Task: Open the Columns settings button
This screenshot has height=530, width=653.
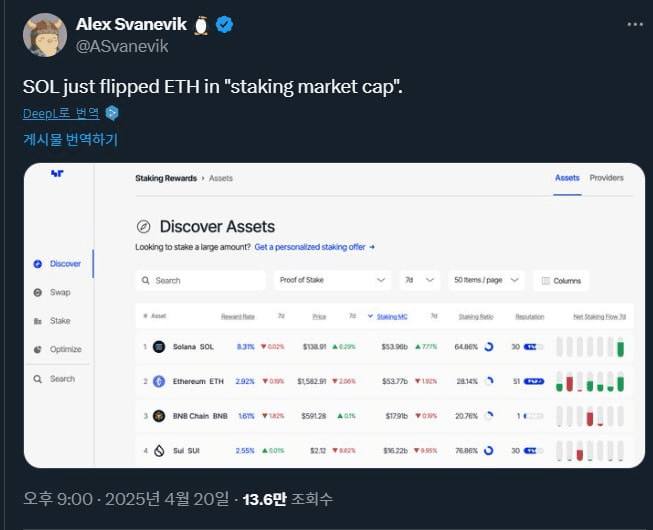Action: tap(561, 281)
